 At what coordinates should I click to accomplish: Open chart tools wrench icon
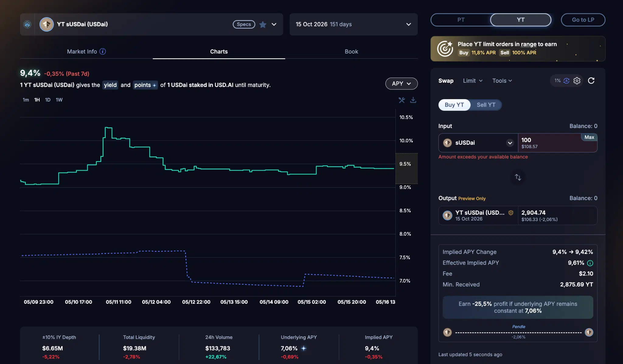(x=402, y=100)
